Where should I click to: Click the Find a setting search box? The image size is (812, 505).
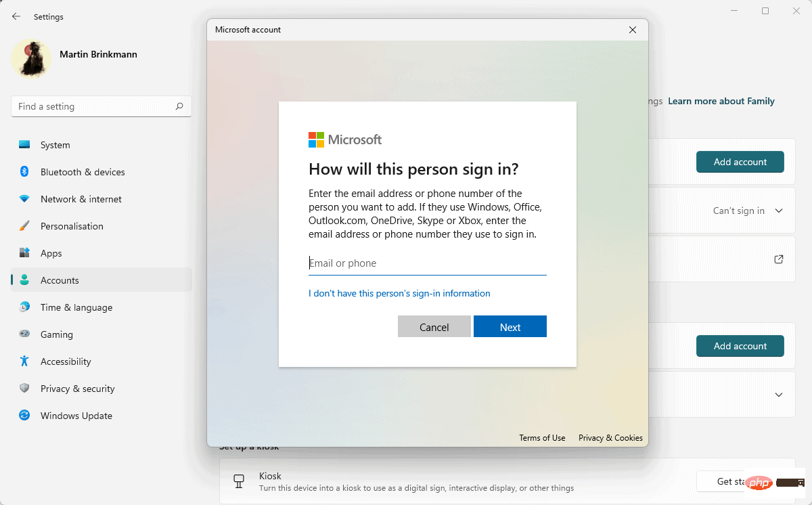coord(101,106)
